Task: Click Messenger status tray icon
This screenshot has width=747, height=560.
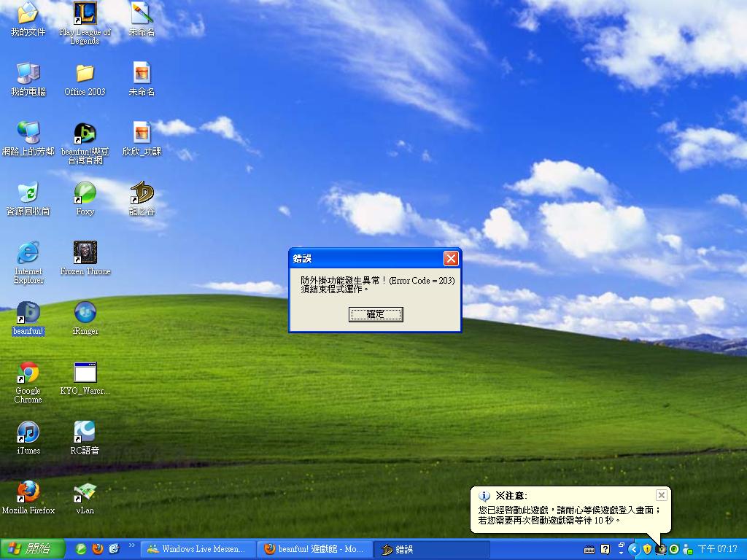Action: (x=687, y=550)
